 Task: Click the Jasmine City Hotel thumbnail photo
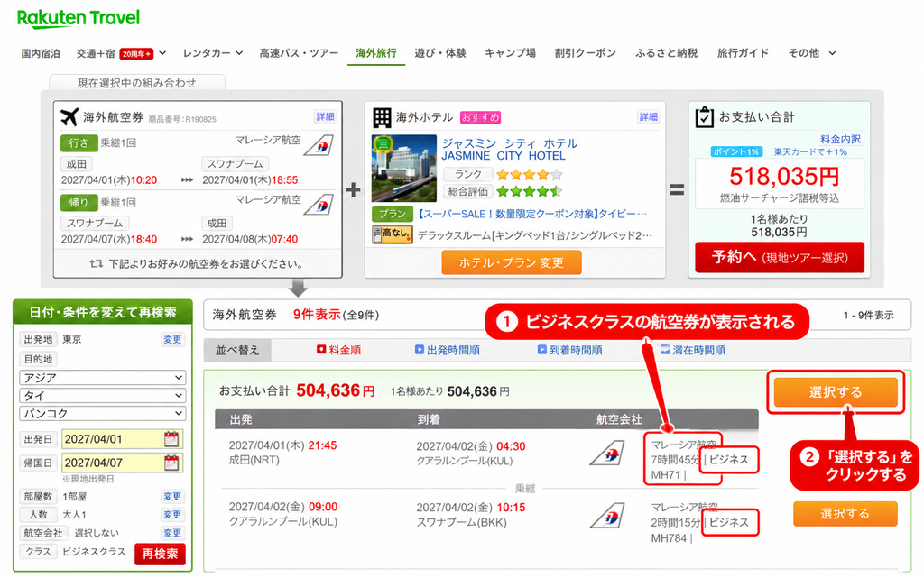[404, 169]
